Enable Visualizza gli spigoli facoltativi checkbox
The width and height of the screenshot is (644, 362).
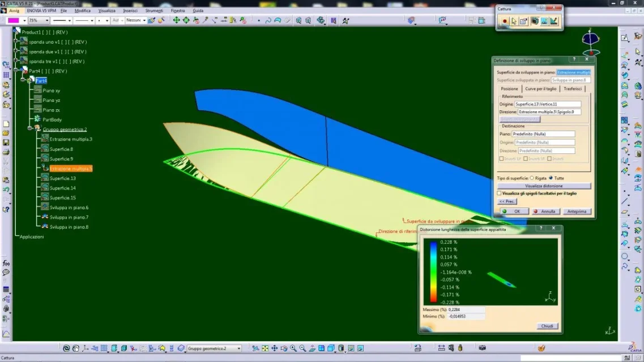(499, 193)
